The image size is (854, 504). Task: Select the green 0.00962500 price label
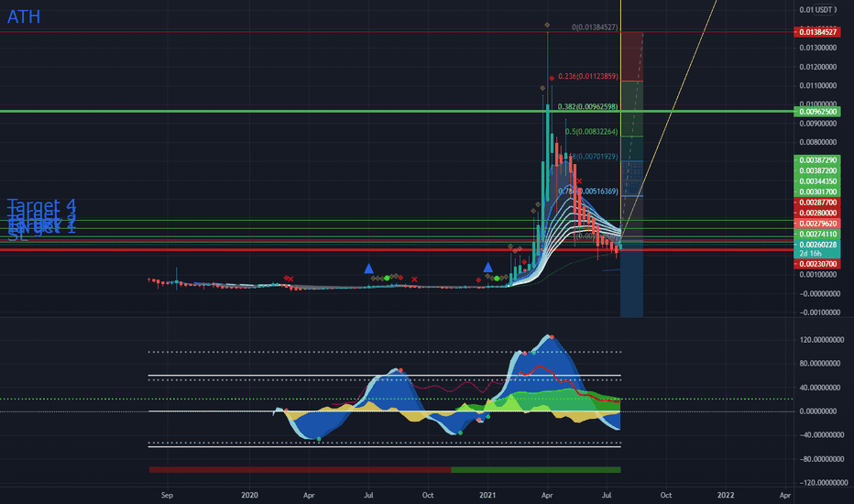(x=817, y=112)
